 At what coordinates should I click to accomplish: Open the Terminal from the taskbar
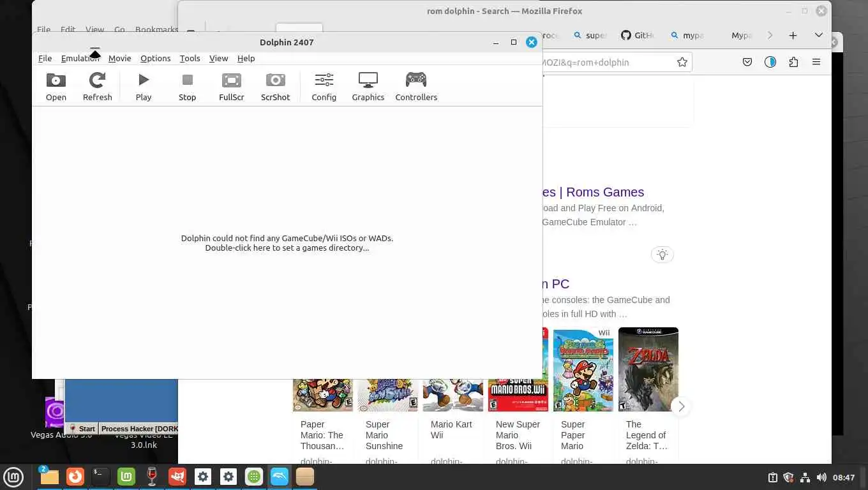[101, 477]
